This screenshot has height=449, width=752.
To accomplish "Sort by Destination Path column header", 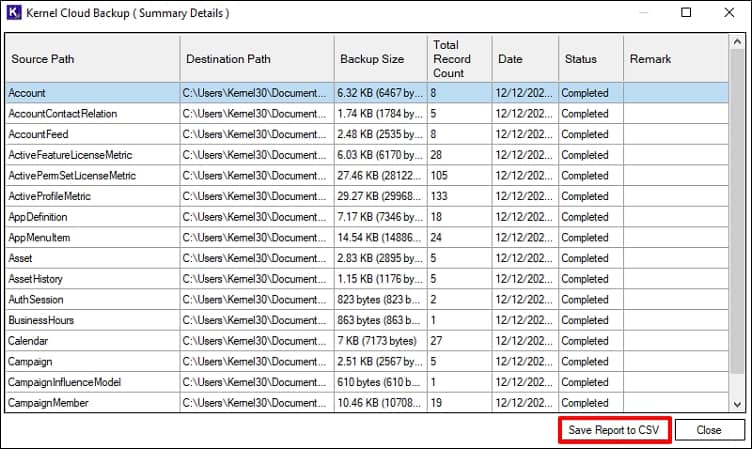I will pos(257,59).
